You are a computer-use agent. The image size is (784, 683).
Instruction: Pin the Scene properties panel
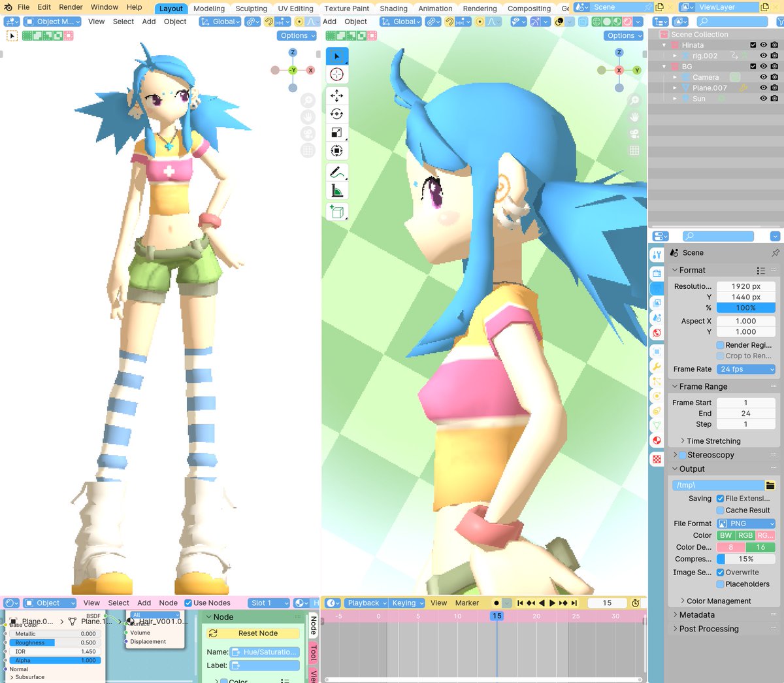775,253
